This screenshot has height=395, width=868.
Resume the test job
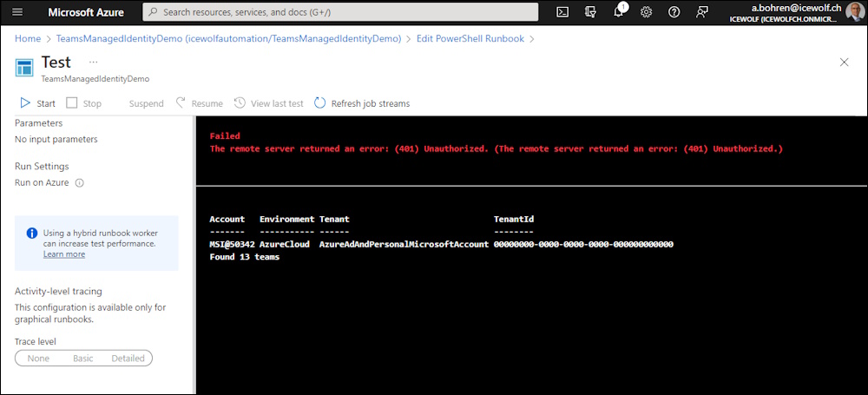tap(200, 103)
